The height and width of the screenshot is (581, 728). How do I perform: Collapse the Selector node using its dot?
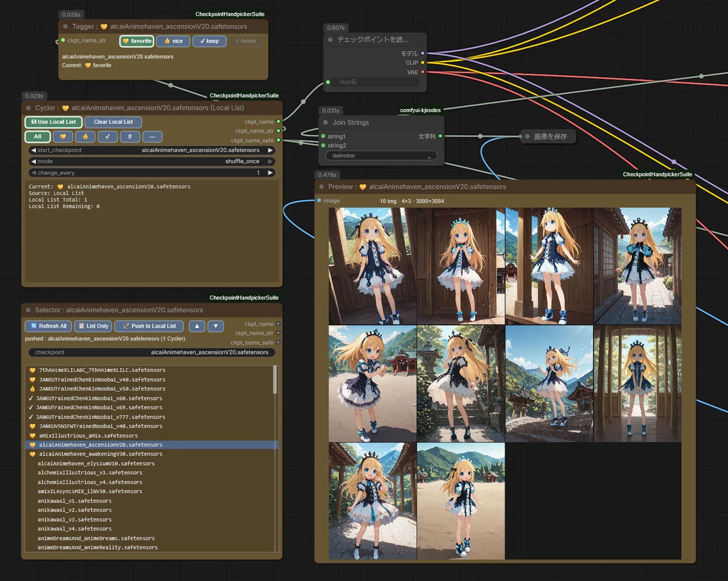click(x=29, y=310)
